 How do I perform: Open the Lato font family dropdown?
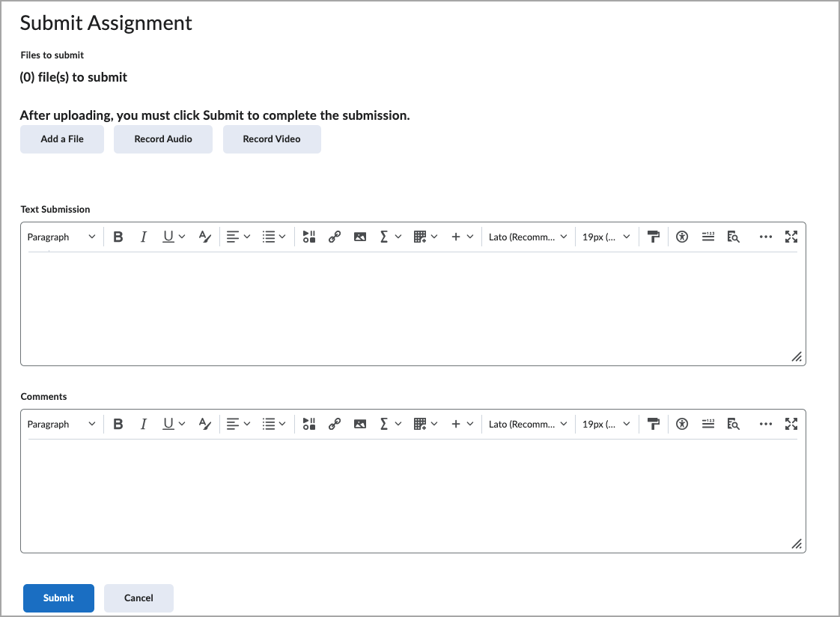click(528, 236)
